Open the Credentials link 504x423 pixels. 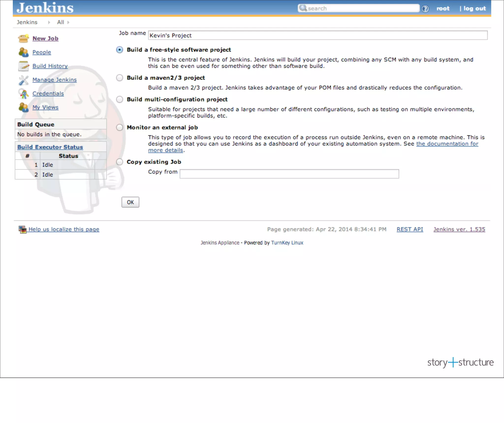(x=48, y=93)
